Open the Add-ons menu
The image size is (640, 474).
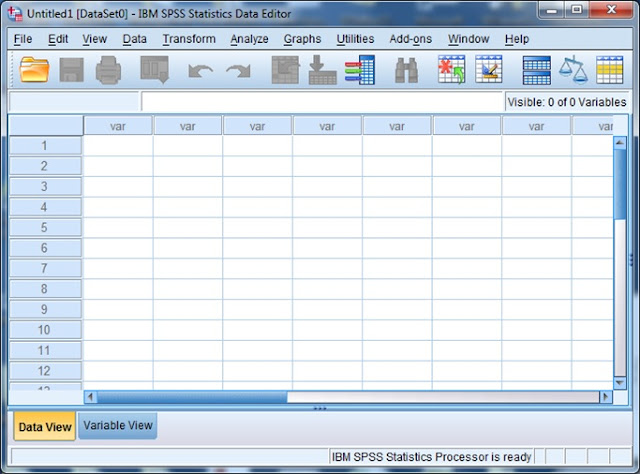(x=411, y=39)
